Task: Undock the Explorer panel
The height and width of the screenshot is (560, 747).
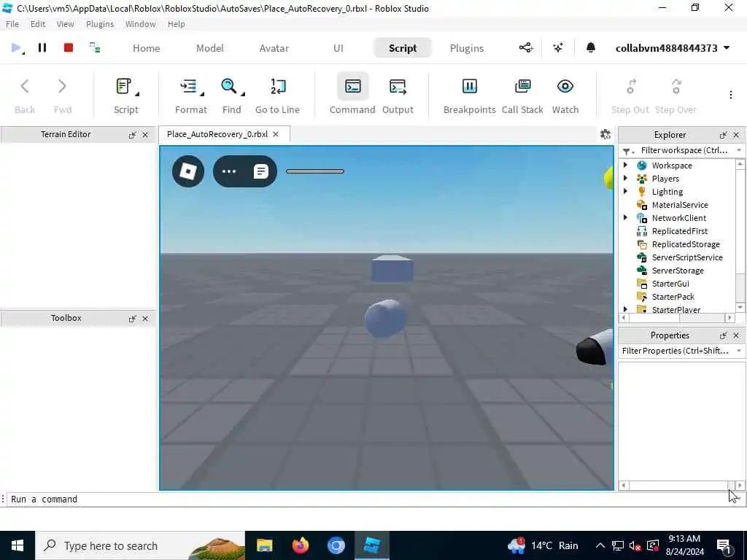Action: (723, 135)
